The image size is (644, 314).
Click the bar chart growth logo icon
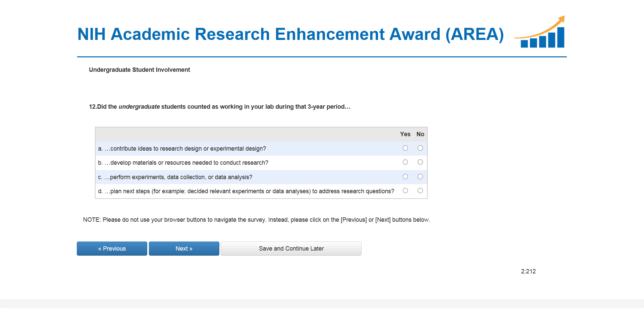tap(541, 33)
